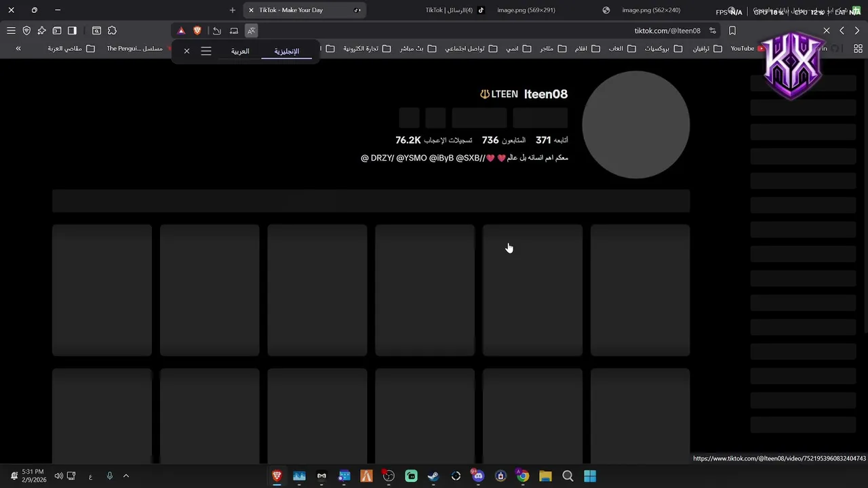
Task: Open the site settings tune icon
Action: [x=712, y=30]
